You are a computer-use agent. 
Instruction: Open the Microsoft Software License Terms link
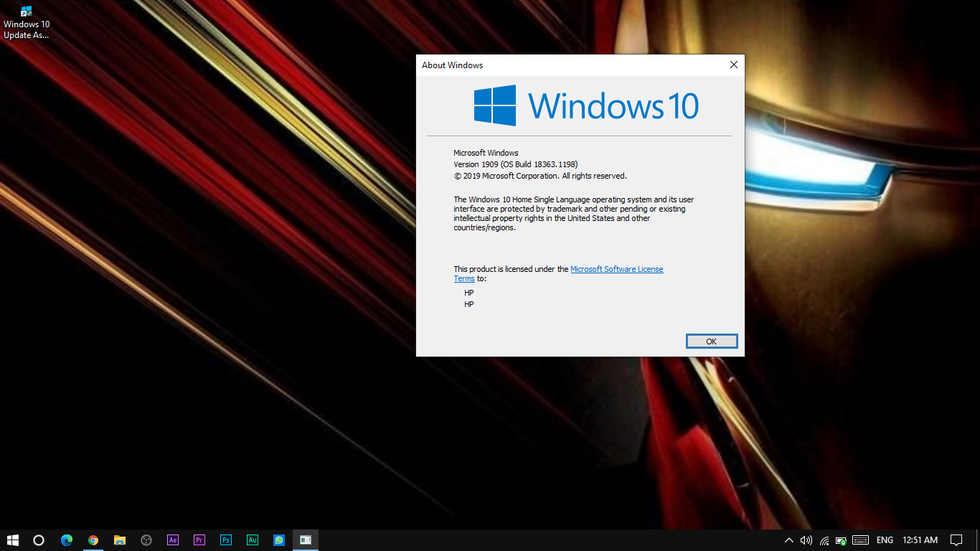tap(616, 269)
